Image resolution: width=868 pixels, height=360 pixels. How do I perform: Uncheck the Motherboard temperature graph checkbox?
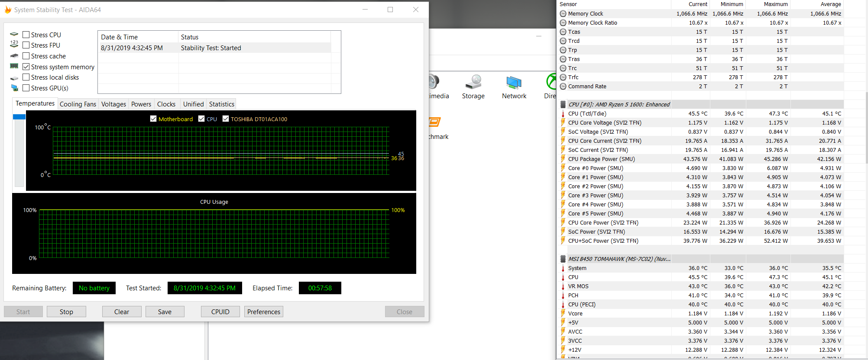click(x=153, y=119)
